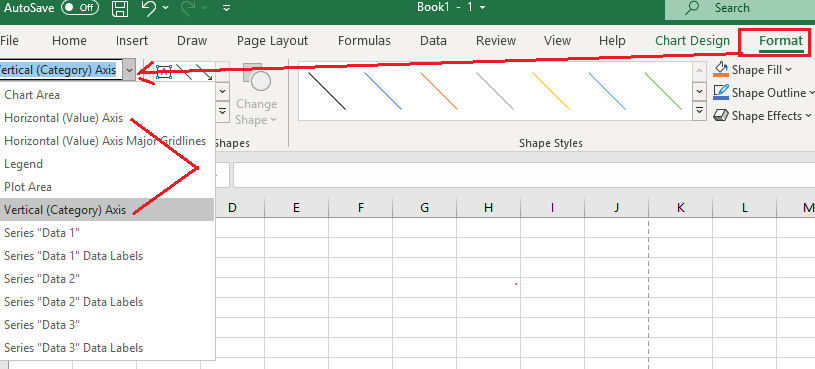Viewport: 815px width, 369px height.
Task: Open the Book1 title dropdown
Action: click(x=483, y=8)
